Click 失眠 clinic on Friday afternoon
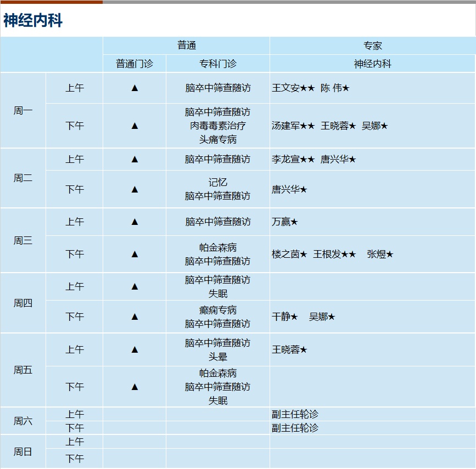The width and height of the screenshot is (476, 469). 217,401
